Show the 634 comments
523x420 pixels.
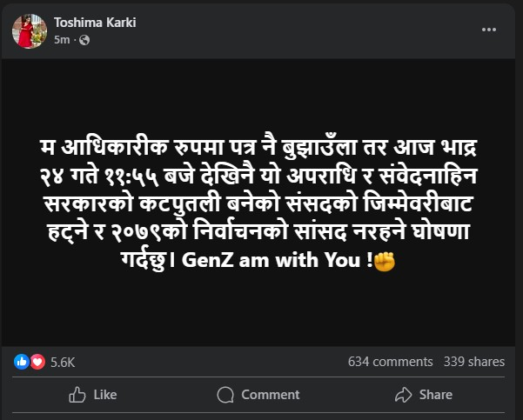coord(390,361)
